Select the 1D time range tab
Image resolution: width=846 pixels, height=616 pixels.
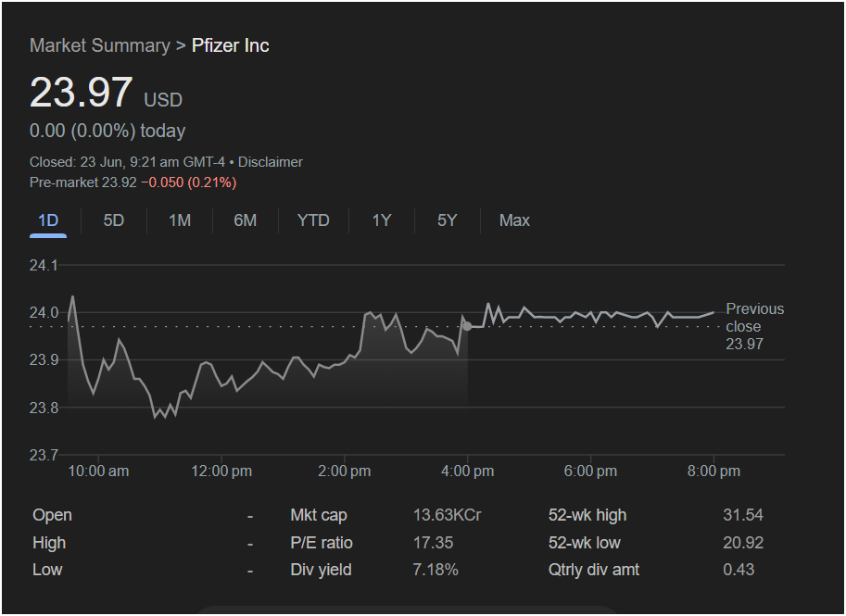coord(48,220)
